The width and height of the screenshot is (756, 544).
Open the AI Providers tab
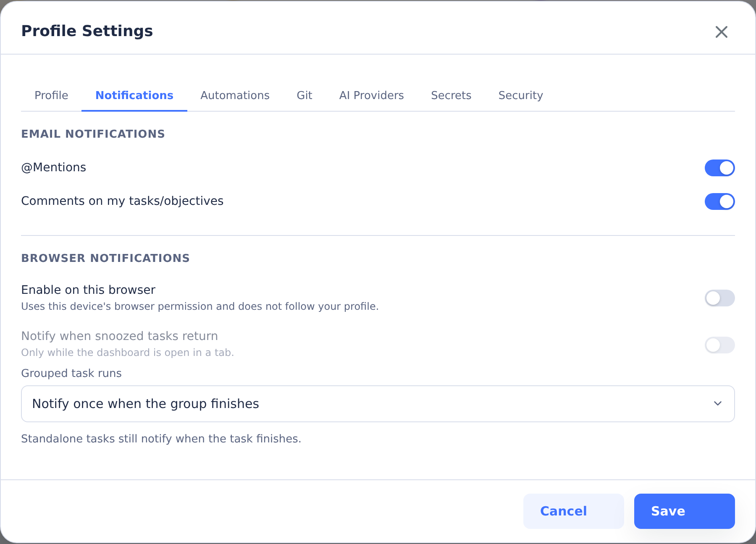click(x=372, y=95)
